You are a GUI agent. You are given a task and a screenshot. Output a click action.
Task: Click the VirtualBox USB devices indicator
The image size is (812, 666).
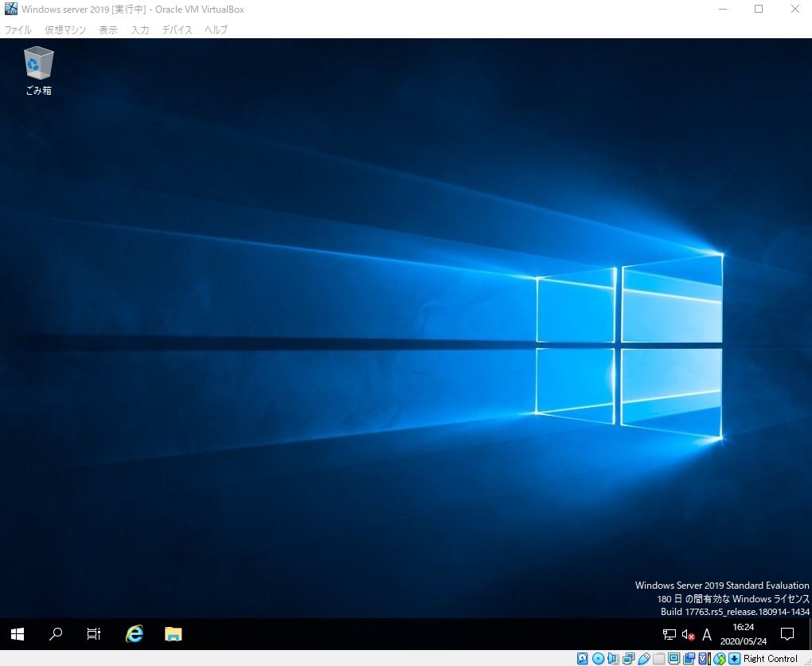pos(644,659)
